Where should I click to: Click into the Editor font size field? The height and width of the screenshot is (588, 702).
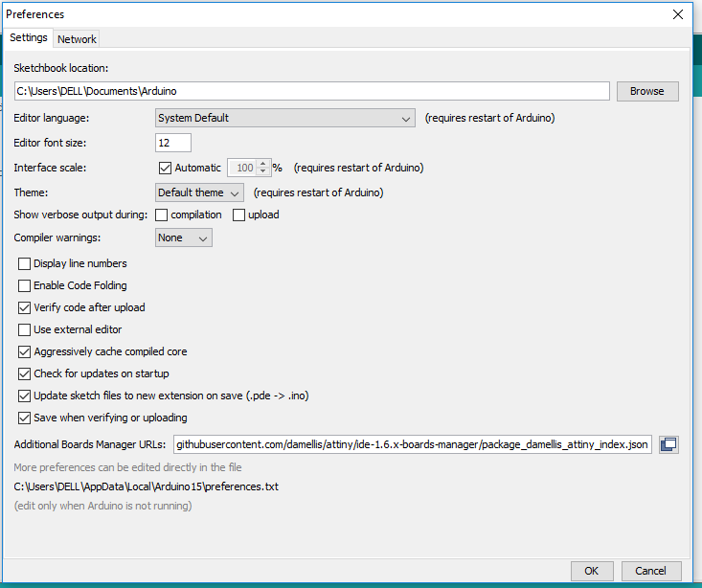[x=173, y=143]
